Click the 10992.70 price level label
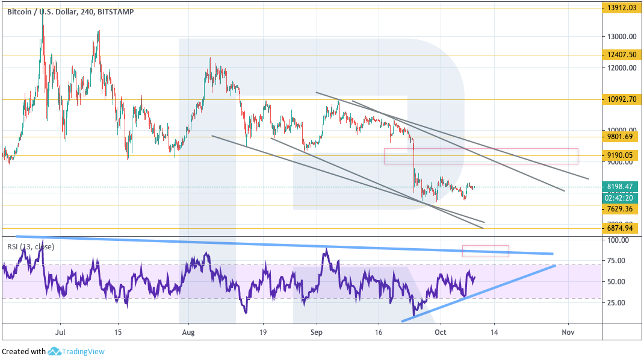Screen dimensions: 644x362 click(x=621, y=99)
